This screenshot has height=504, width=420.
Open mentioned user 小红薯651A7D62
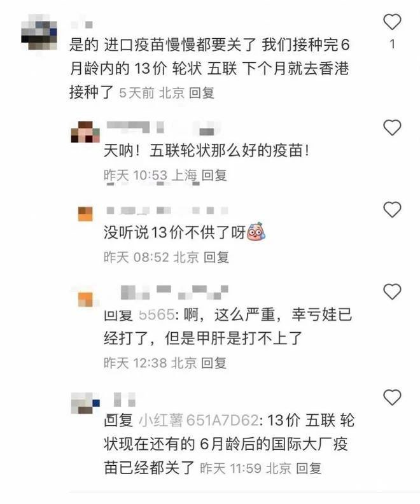pyautogui.click(x=199, y=421)
